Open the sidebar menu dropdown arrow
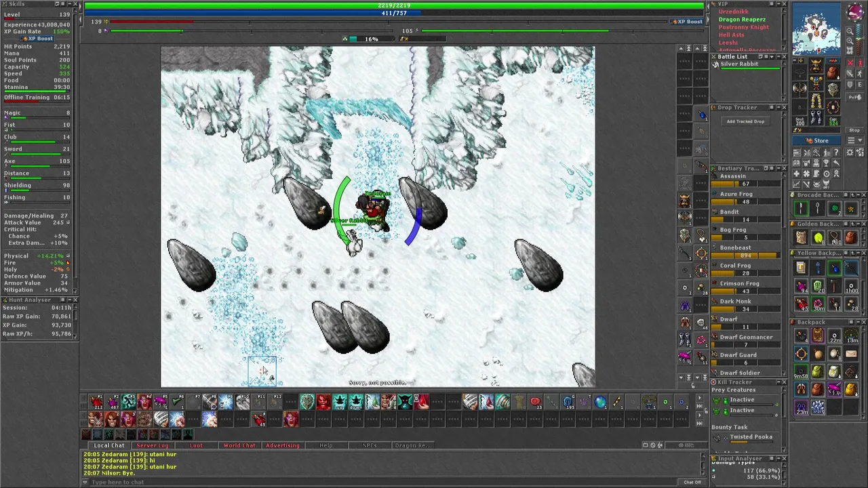Screen dimensions: 868x488 point(861,140)
